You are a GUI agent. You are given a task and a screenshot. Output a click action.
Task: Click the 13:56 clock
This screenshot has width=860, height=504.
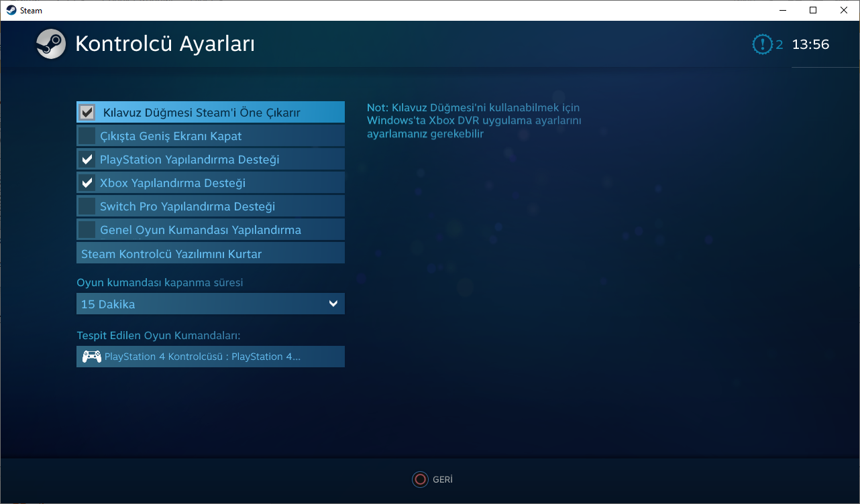pos(810,45)
